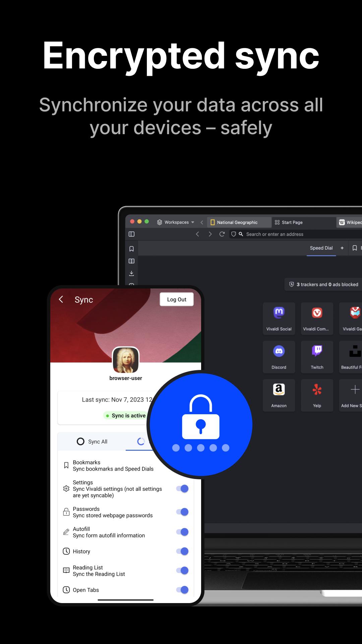Click the Bookmarks icon in sync list

[x=66, y=466]
